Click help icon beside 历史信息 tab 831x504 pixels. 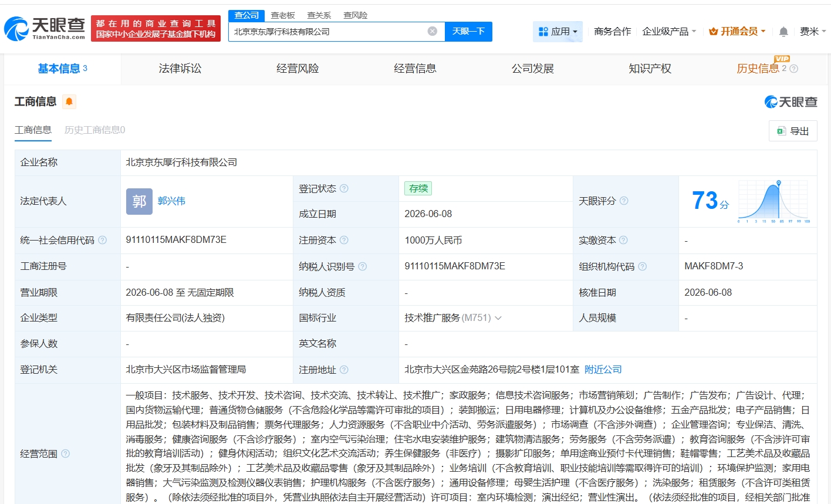point(794,69)
